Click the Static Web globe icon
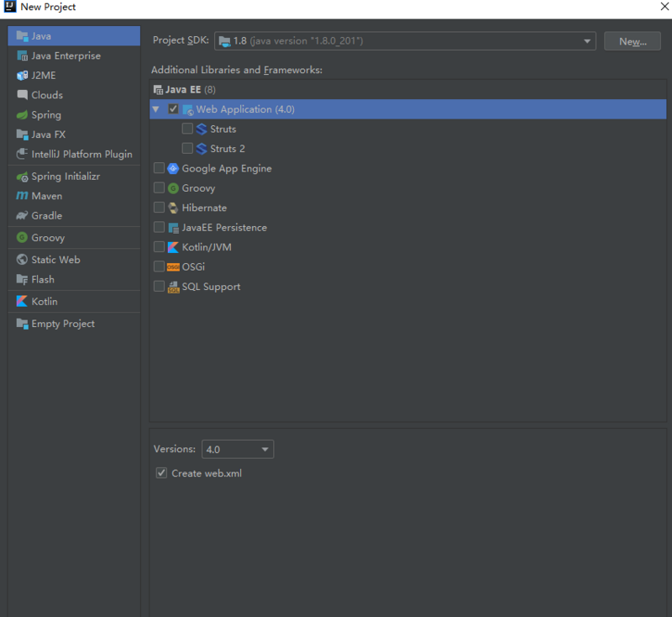The width and height of the screenshot is (672, 617). click(22, 260)
